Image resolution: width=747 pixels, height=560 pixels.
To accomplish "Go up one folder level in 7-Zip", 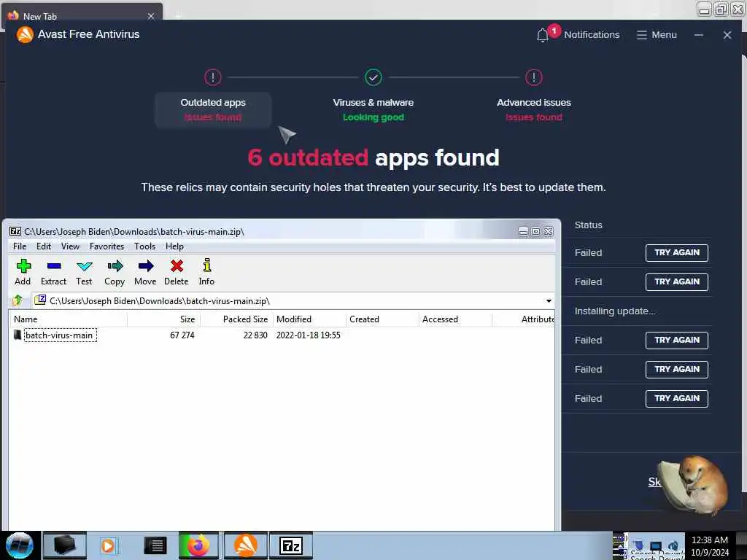I will [18, 300].
